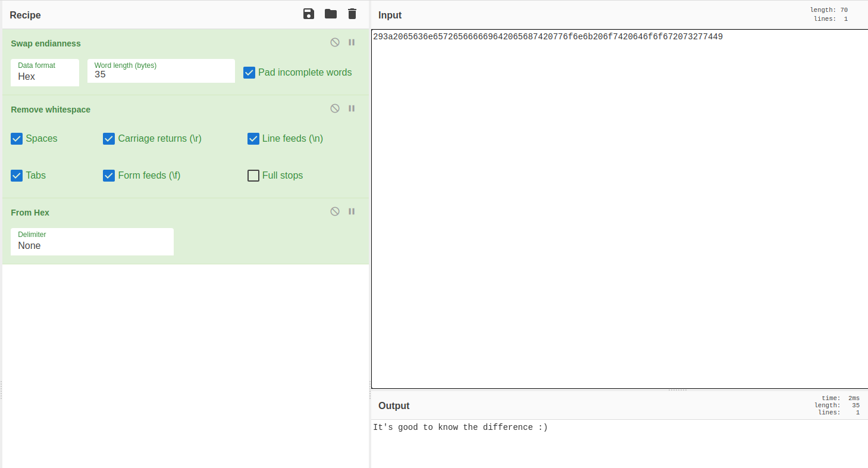This screenshot has width=868, height=468.
Task: Set breakpoint on From Hex
Action: (352, 211)
